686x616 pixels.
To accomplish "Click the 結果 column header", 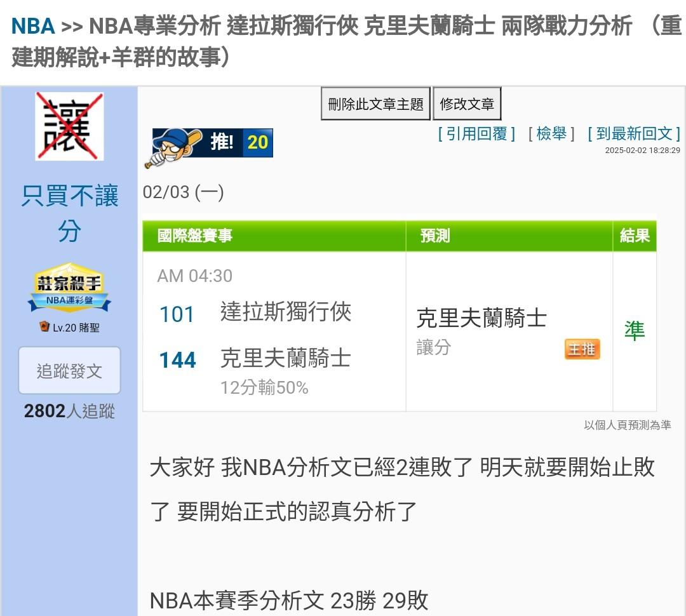I will click(x=635, y=236).
